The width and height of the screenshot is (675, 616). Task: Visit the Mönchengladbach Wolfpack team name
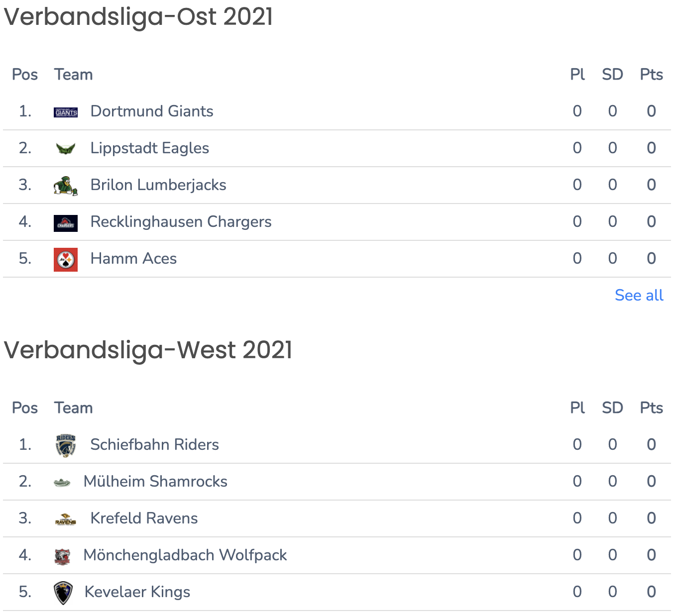coord(185,555)
